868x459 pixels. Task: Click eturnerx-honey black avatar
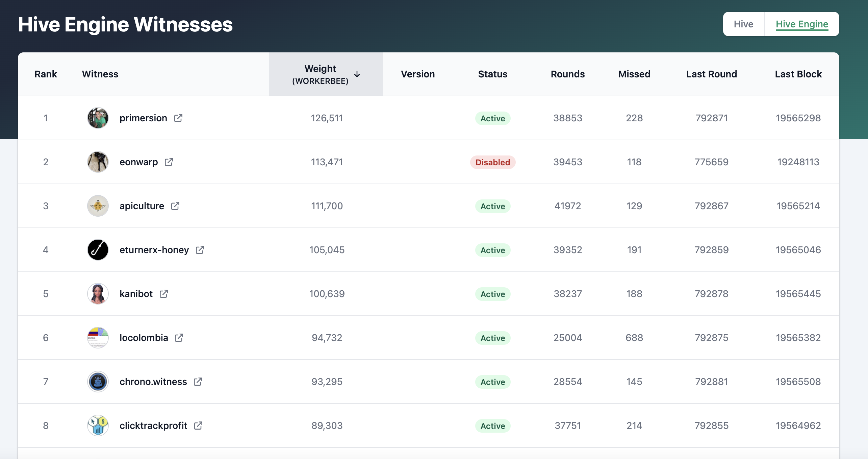click(x=98, y=250)
